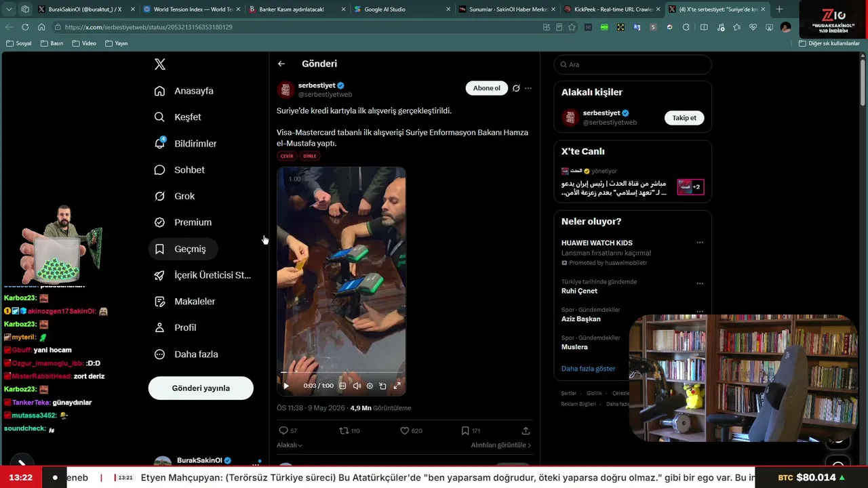This screenshot has width=868, height=488.
Task: Click the Grok icon beside Abone ol
Action: tap(516, 88)
